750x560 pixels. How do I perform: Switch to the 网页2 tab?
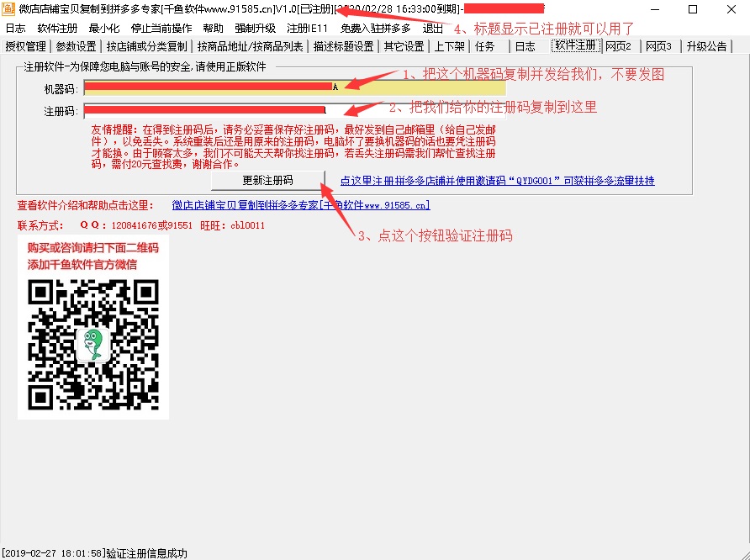coord(619,46)
